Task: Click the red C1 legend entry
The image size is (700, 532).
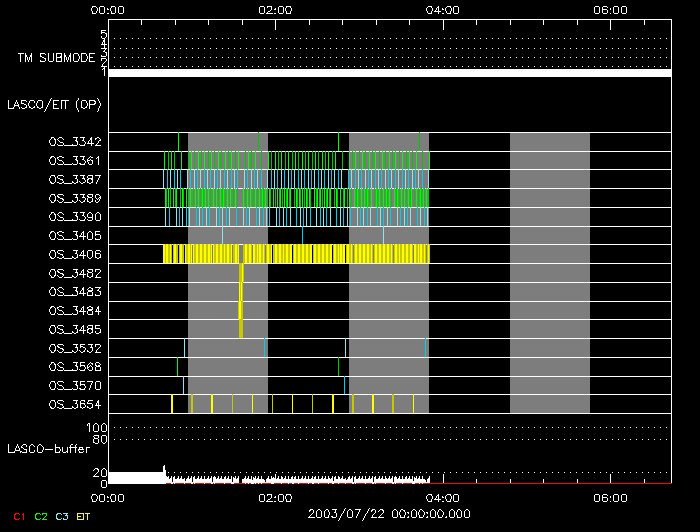Action: [18, 516]
